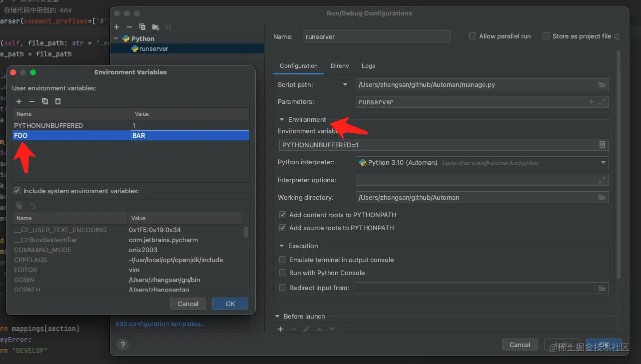Collapse the Environment section triangle
641x364 pixels.
pyautogui.click(x=282, y=120)
